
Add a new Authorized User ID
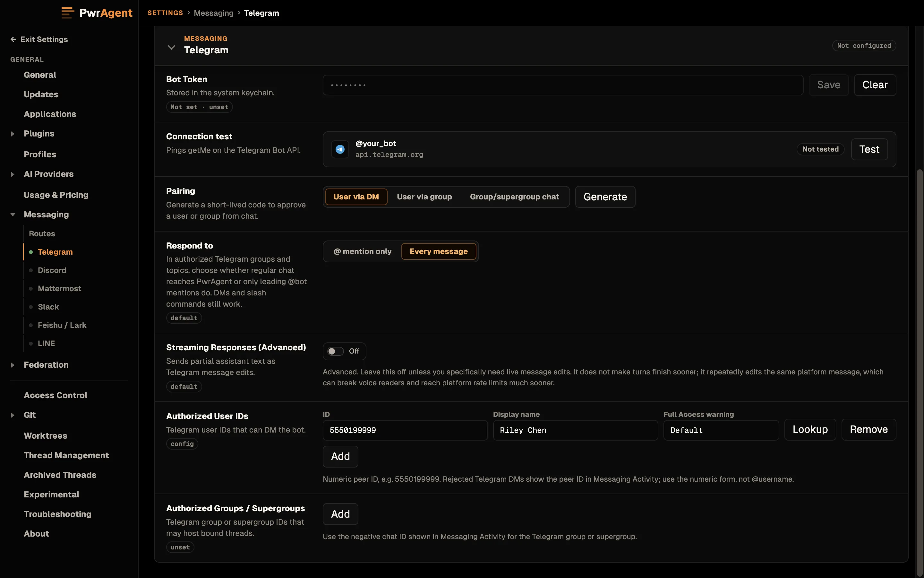[x=340, y=456]
